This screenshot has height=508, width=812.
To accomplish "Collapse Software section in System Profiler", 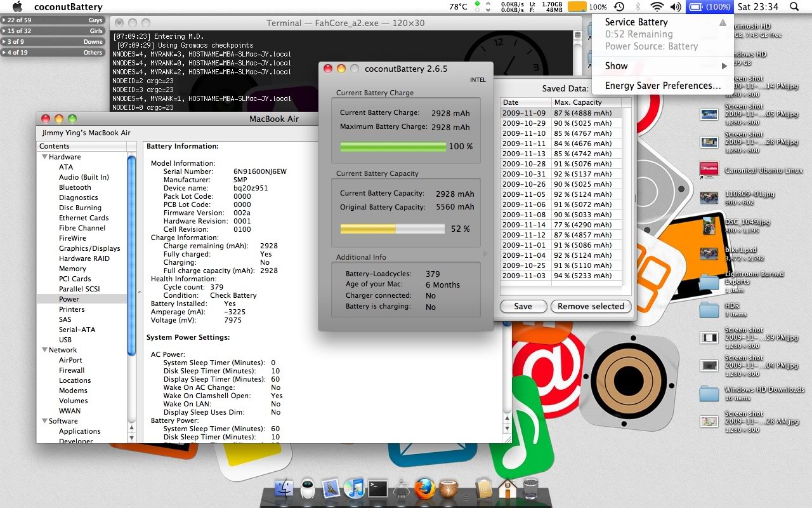I will [x=45, y=421].
